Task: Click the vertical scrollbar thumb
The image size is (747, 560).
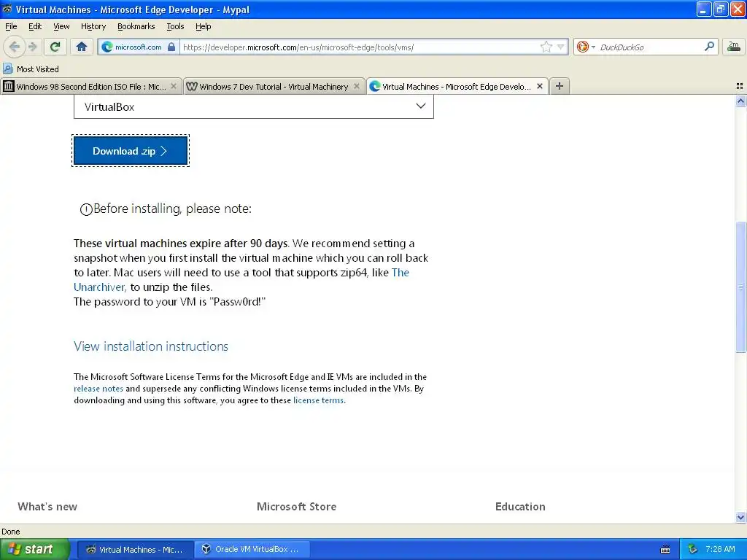Action: (740, 287)
